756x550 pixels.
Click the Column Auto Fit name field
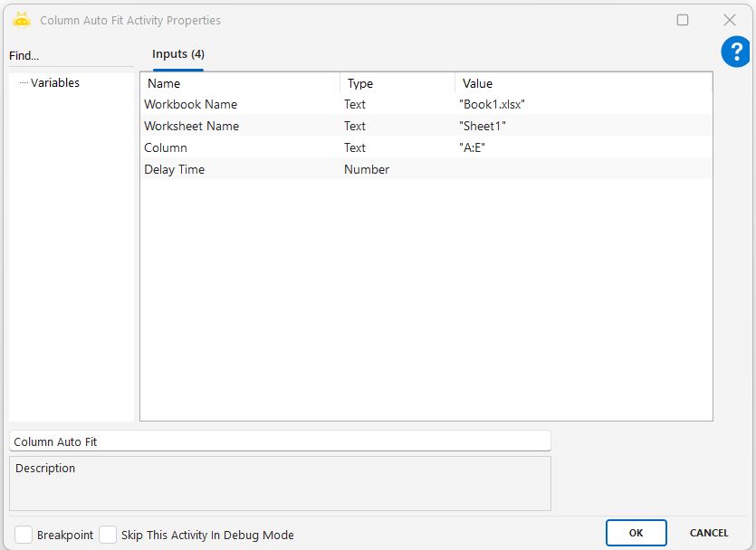point(280,441)
